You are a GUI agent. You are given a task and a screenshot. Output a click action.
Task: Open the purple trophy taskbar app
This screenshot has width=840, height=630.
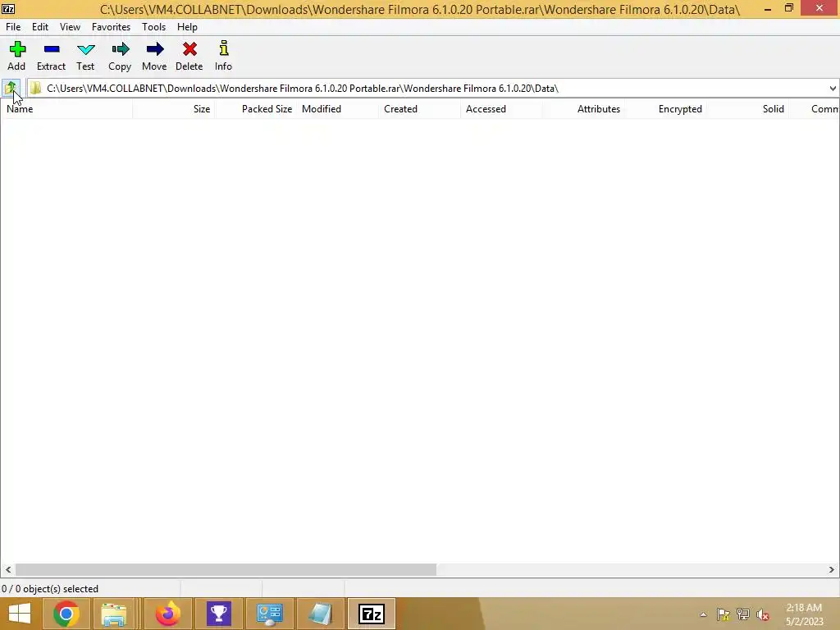[x=218, y=614]
